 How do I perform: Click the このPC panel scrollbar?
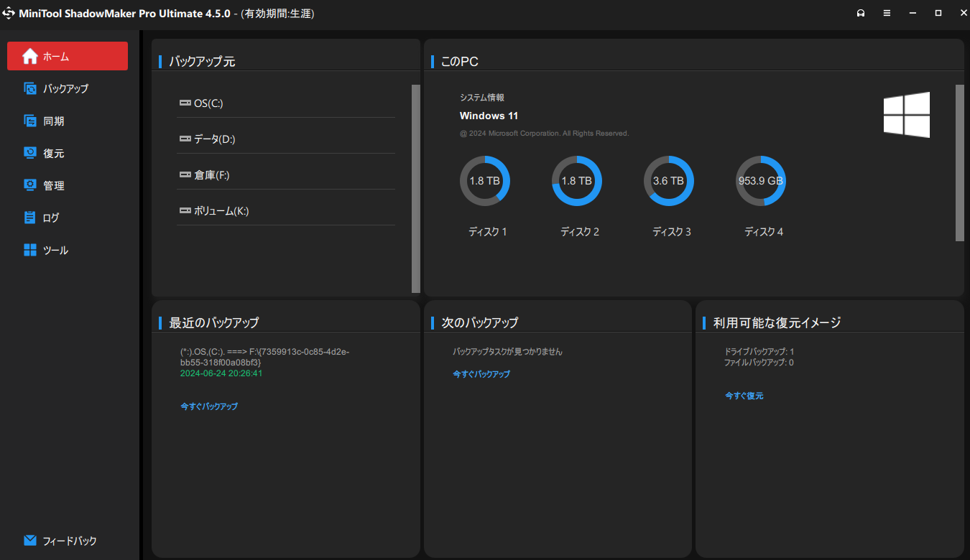pos(960,163)
